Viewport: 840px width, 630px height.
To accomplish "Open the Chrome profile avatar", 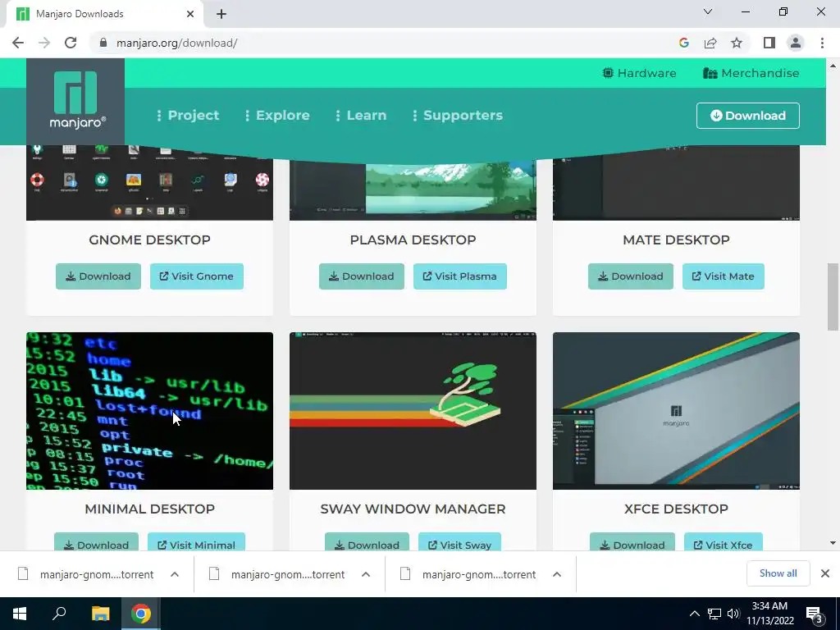I will [796, 43].
